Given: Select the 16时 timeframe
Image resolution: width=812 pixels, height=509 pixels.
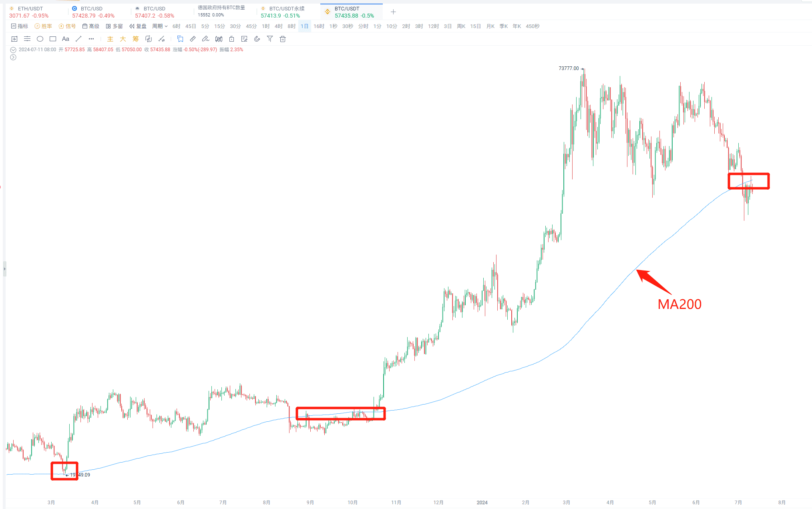Looking at the screenshot, I should pos(319,26).
